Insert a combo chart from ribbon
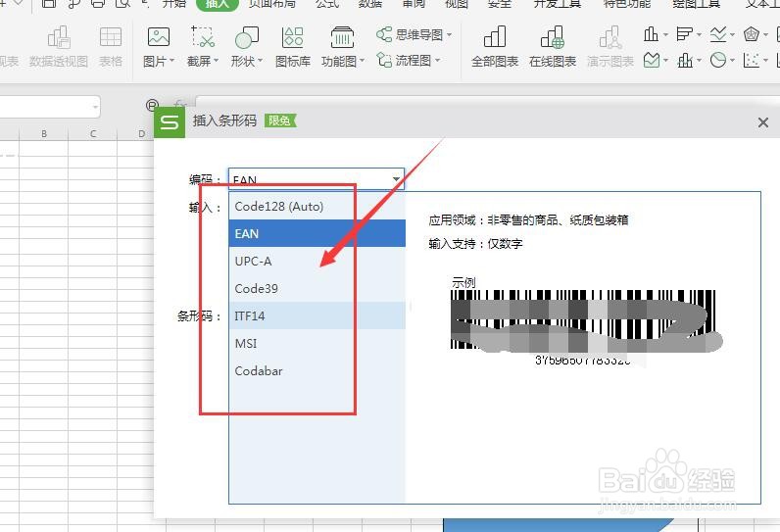Screen dimensions: 780x532 coord(685,61)
